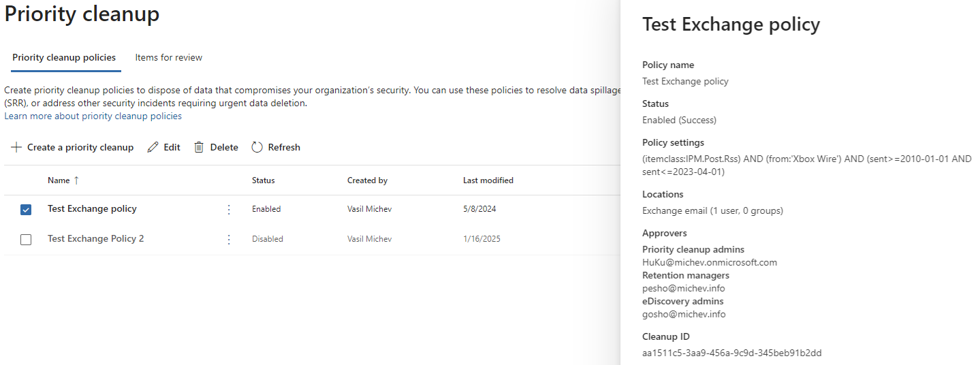This screenshot has width=980, height=365.
Task: Click the Edit pencil icon
Action: tap(153, 147)
